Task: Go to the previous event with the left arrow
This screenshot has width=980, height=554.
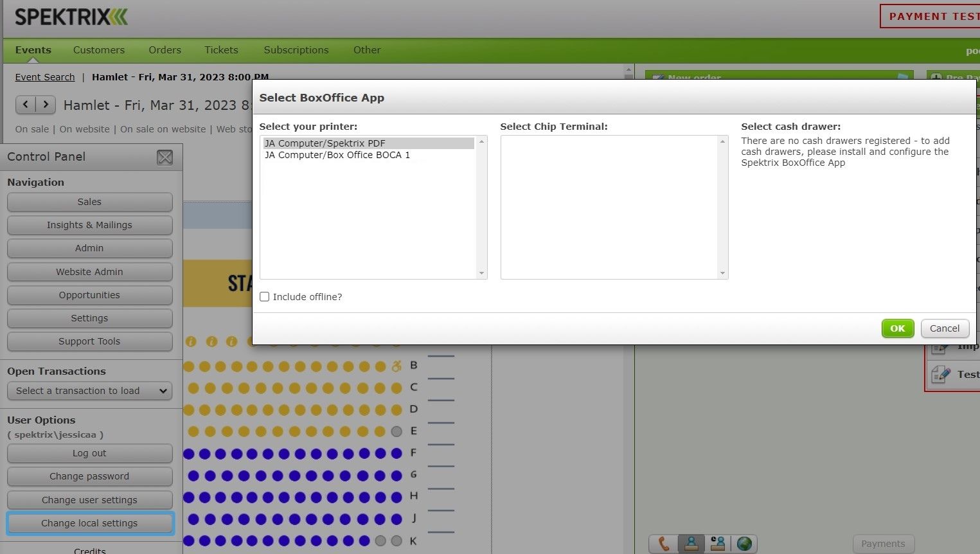Action: pos(26,104)
